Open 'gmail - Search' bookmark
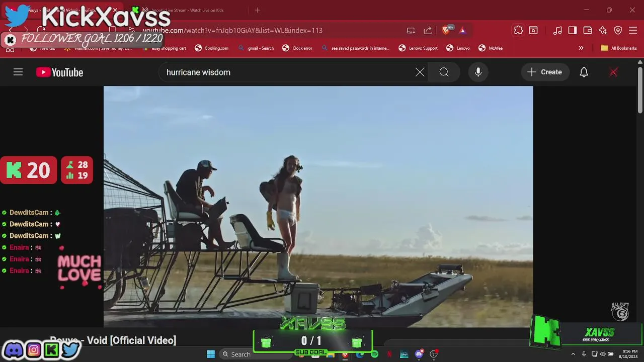The height and width of the screenshot is (362, 644). pos(256,48)
